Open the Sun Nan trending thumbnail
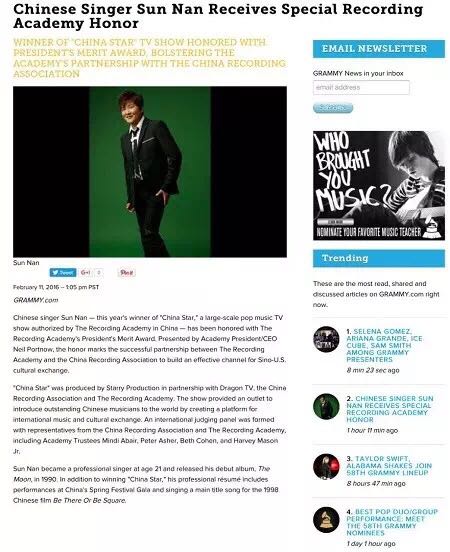Screen dimensions: 450x552 pos(326,406)
